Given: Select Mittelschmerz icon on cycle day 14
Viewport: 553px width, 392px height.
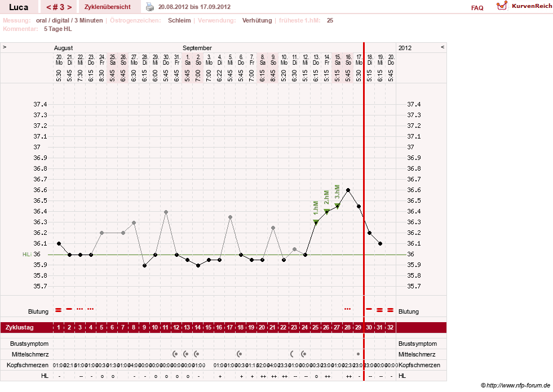Looking at the screenshot, I should [x=197, y=354].
